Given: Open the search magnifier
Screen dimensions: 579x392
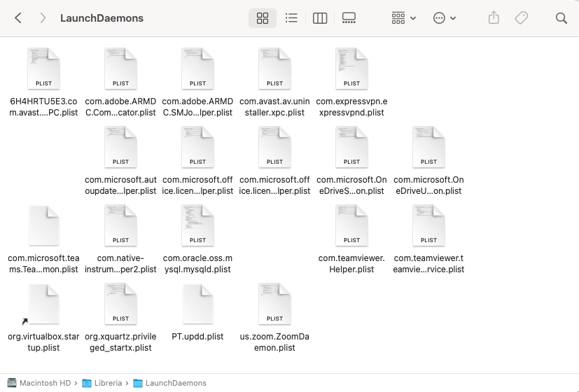Looking at the screenshot, I should pos(561,18).
